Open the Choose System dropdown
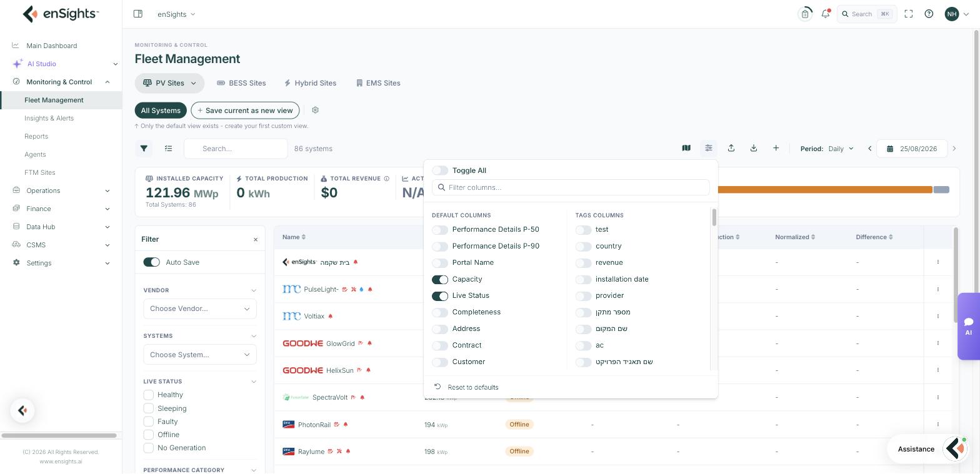Viewport: 980px width, 474px height. [200, 355]
